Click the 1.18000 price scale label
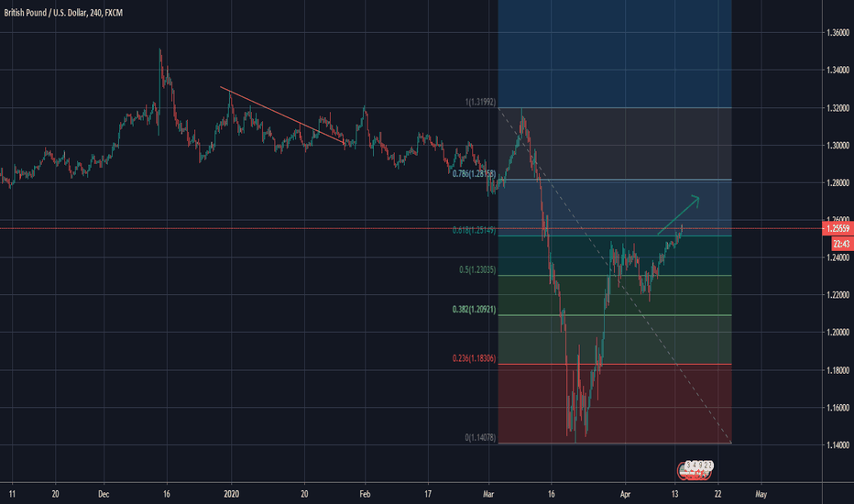This screenshot has height=504, width=854. point(838,370)
